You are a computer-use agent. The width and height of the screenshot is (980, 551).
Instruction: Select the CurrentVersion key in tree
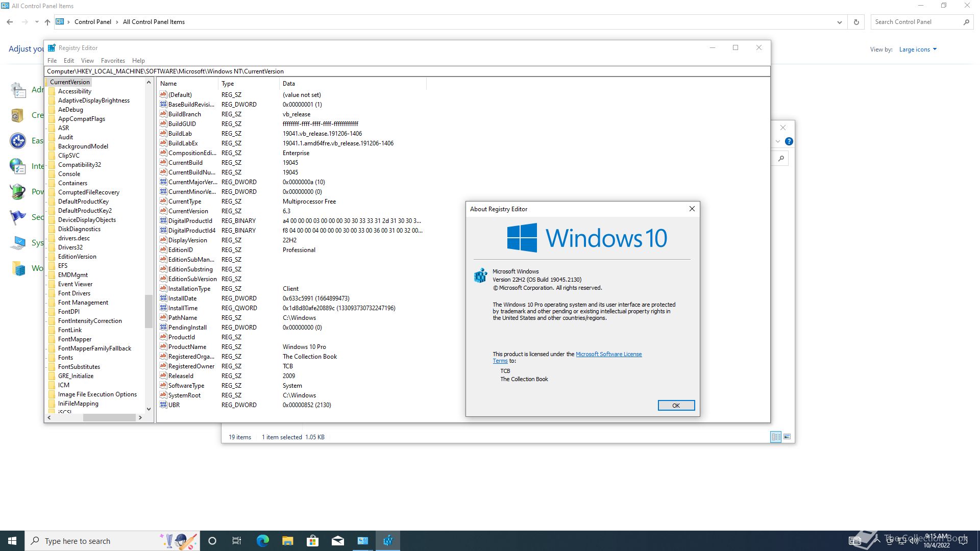[x=70, y=82]
